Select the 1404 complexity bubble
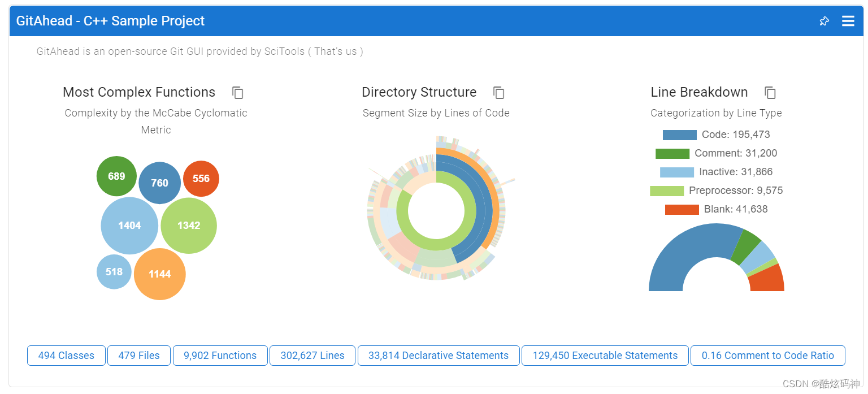The height and width of the screenshot is (394, 868). click(x=129, y=226)
